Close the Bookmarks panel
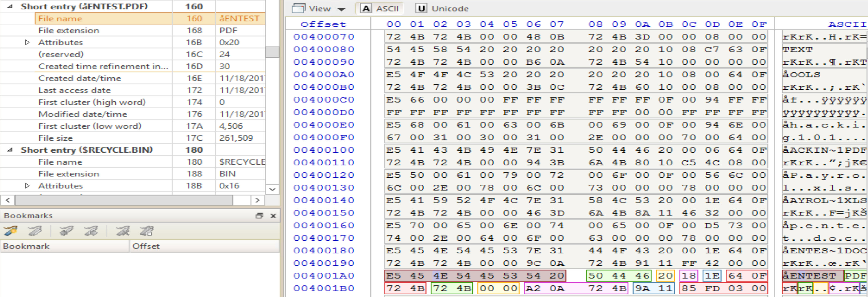 pos(273,216)
